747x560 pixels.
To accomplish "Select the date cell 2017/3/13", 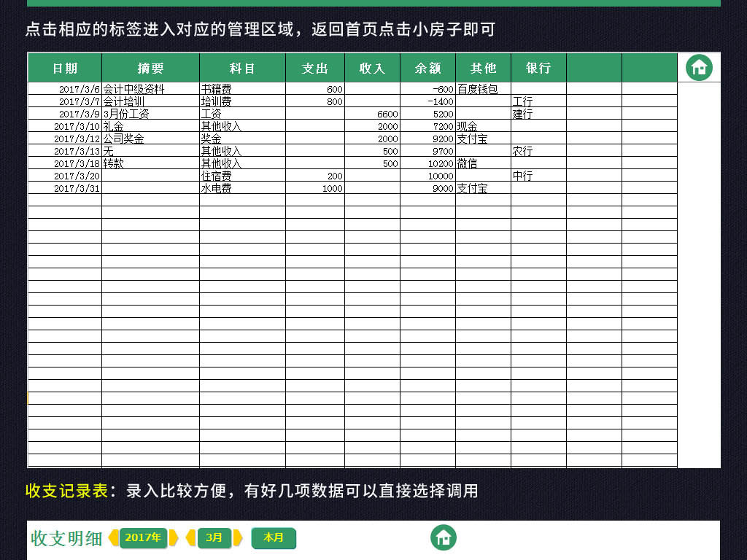I will click(x=65, y=151).
